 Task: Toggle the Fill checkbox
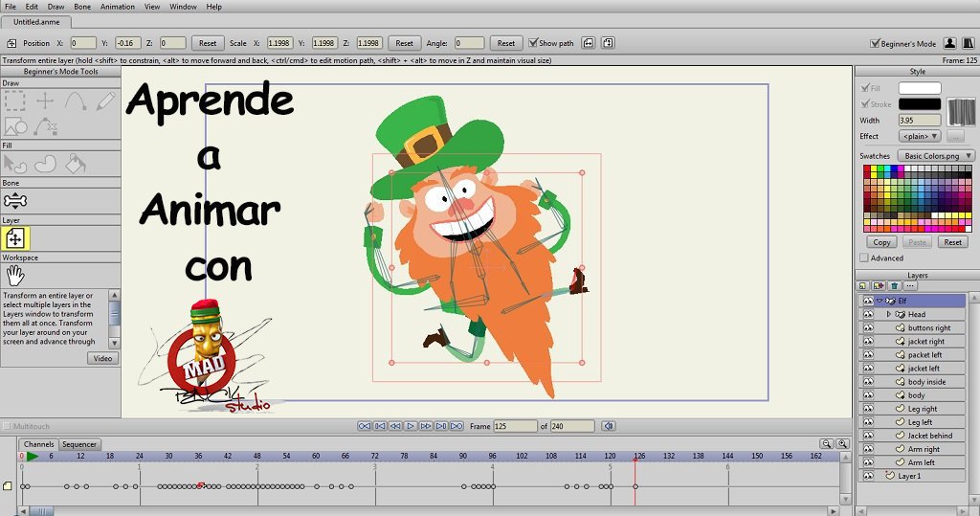point(865,87)
